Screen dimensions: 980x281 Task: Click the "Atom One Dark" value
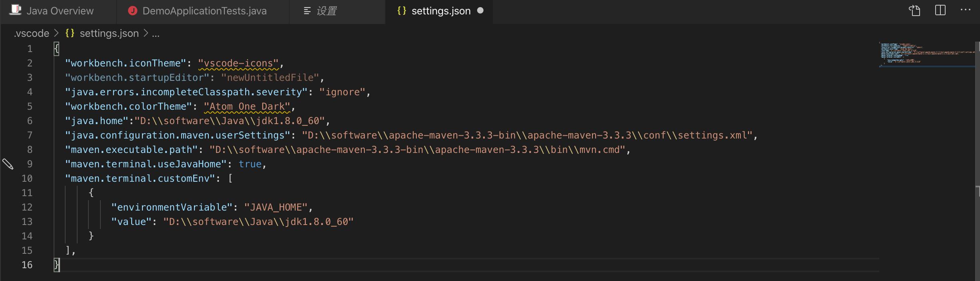[247, 106]
